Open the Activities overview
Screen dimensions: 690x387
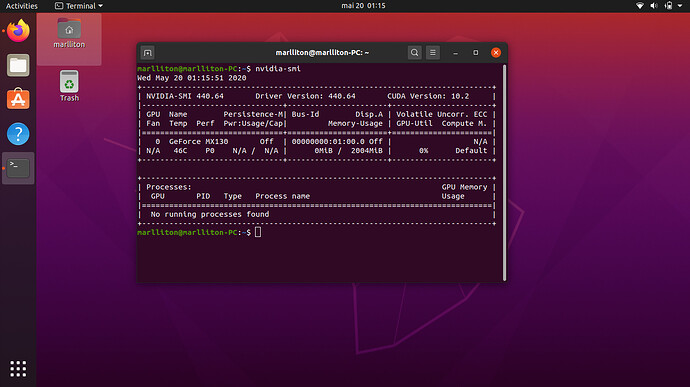tap(22, 6)
